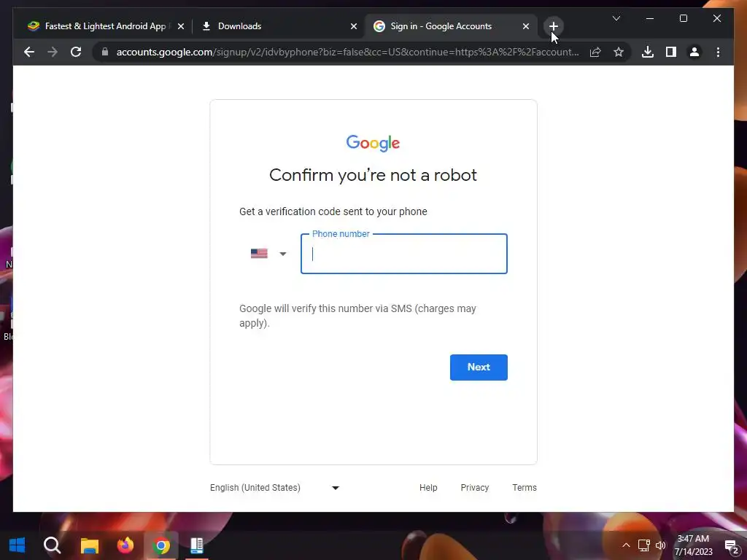Close the Sign in - Google Accounts tab
Viewport: 747px width, 560px height.
coord(525,26)
